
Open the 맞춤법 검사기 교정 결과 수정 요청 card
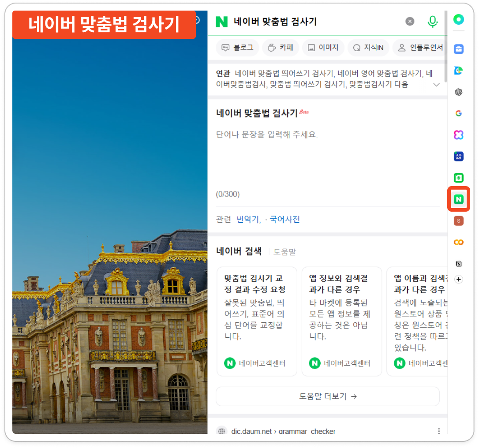point(257,321)
